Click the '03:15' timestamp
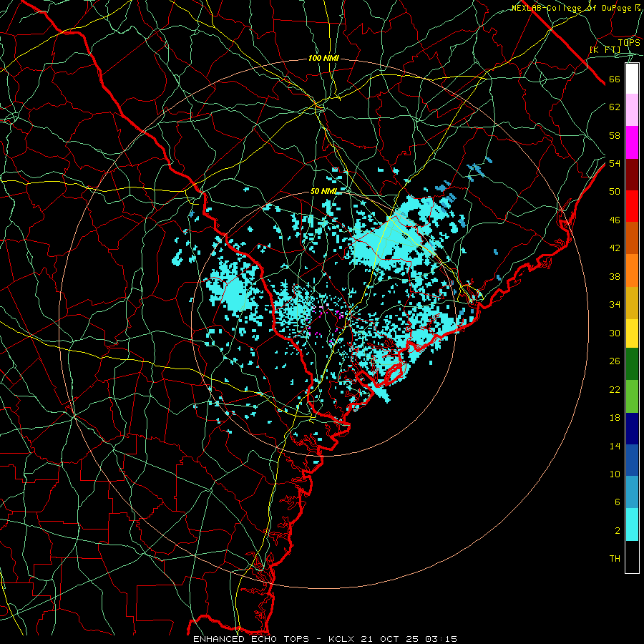Screen dimensions: 644x644 [x=441, y=639]
